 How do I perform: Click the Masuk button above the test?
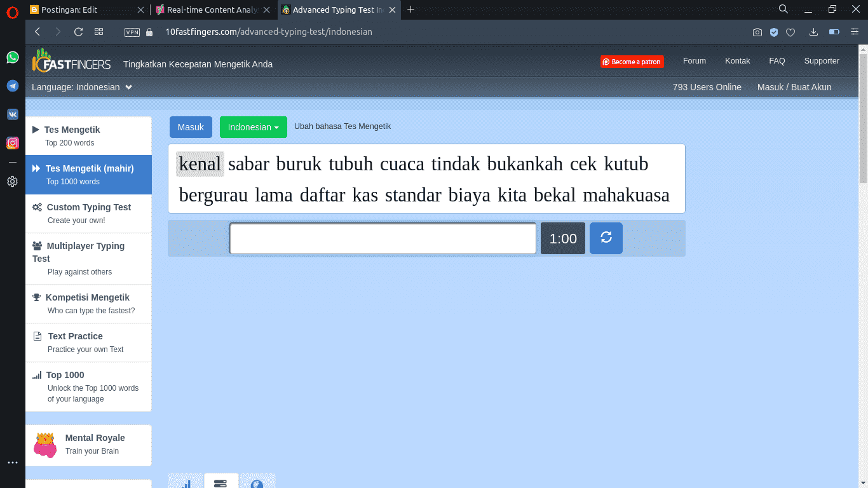click(x=191, y=127)
